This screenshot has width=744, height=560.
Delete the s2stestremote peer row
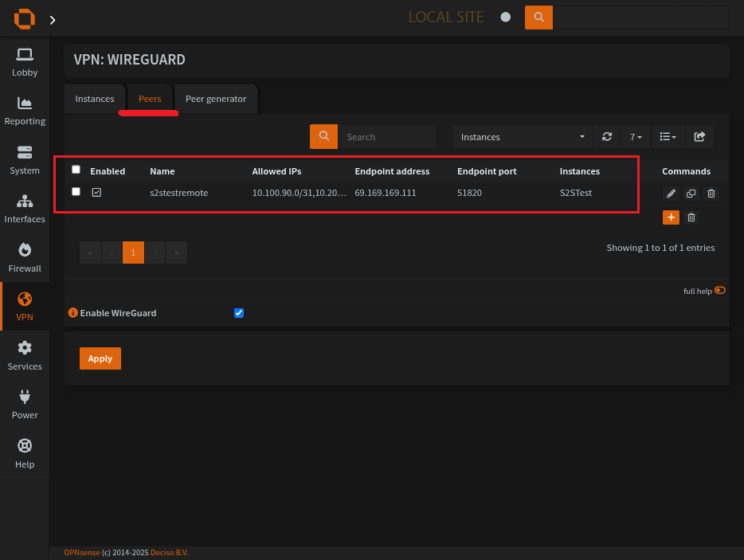(x=711, y=193)
